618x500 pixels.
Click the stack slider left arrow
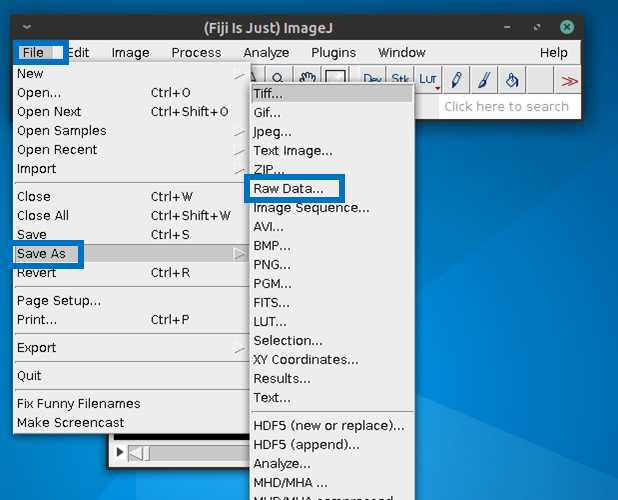(136, 453)
